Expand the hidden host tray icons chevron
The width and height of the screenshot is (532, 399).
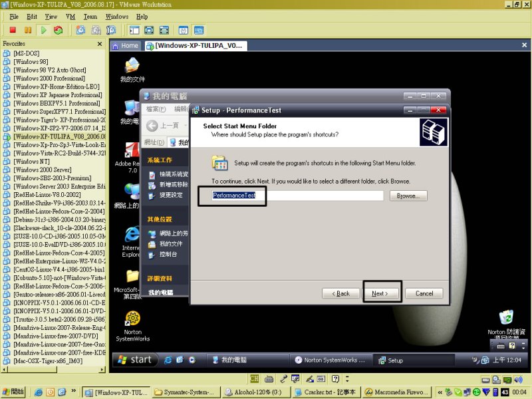pyautogui.click(x=439, y=392)
